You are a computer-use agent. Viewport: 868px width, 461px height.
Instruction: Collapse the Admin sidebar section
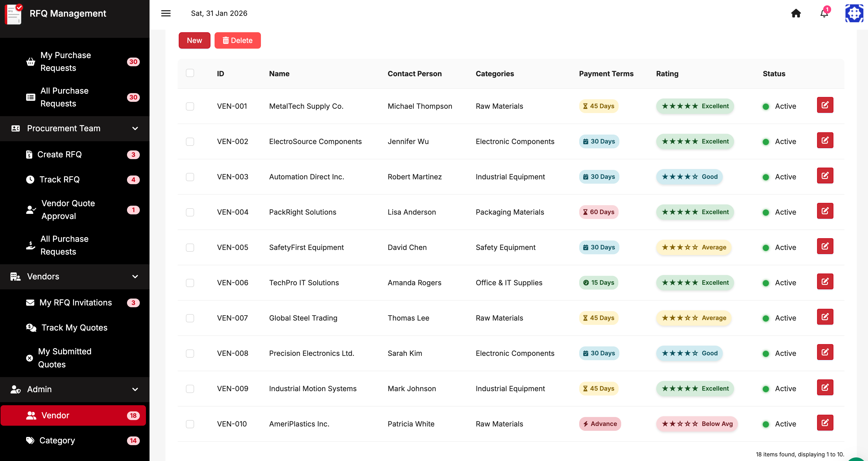pyautogui.click(x=135, y=389)
